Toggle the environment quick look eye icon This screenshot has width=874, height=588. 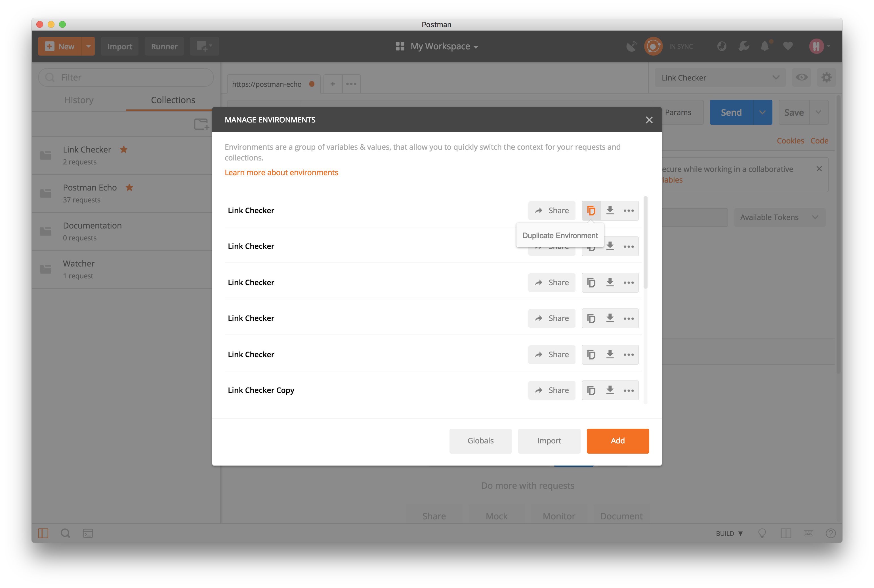(802, 78)
